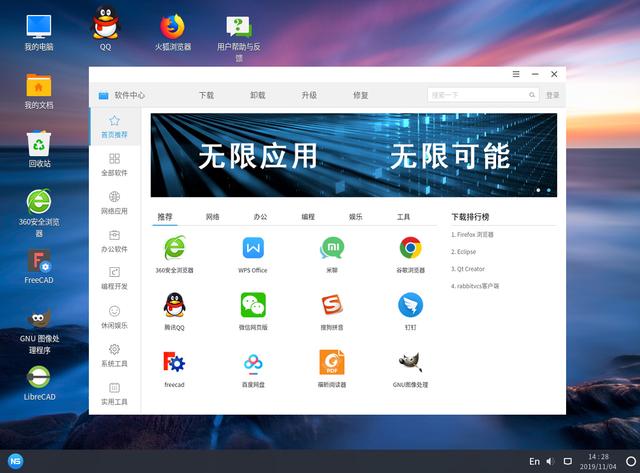Open the 百度网盘 app icon
The image size is (640, 473).
coord(253,362)
